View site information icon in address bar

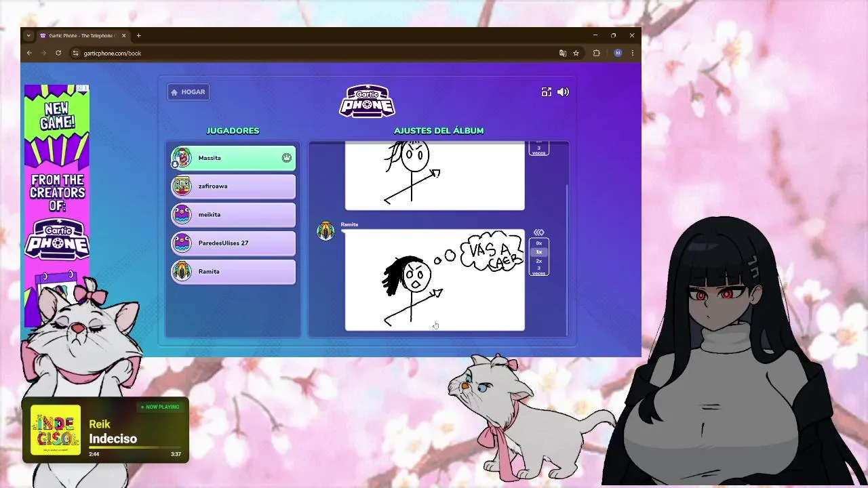(76, 53)
